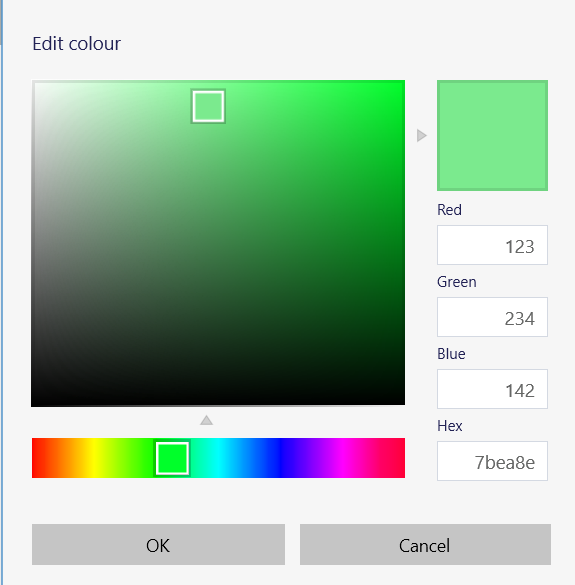Select the Hex field containing 7bea8e
575x585 pixels.
(492, 461)
